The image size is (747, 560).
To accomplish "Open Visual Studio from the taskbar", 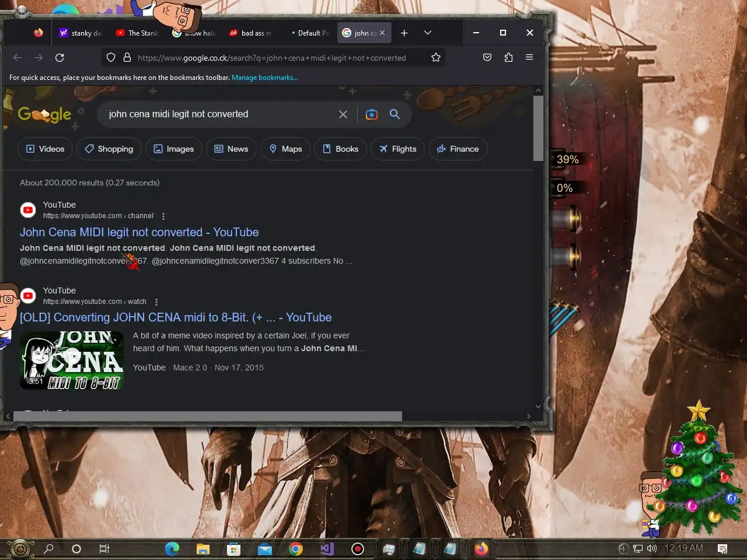I will [x=327, y=549].
